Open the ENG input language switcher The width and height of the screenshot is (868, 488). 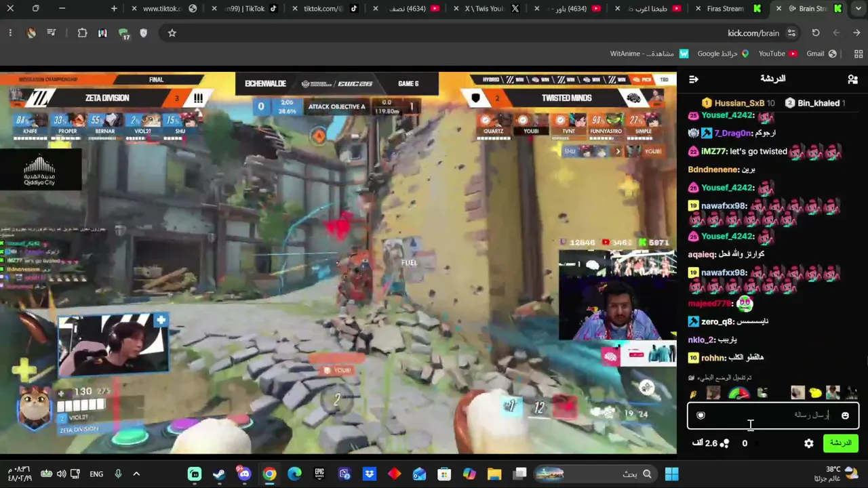click(x=96, y=474)
